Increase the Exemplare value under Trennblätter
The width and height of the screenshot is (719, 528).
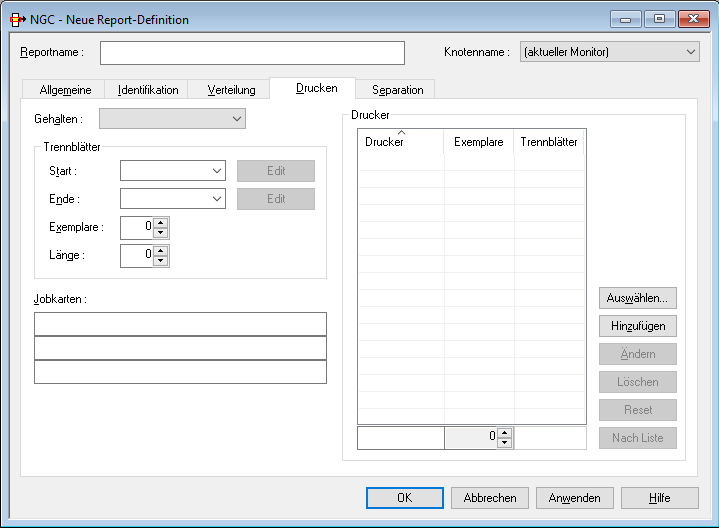click(161, 223)
